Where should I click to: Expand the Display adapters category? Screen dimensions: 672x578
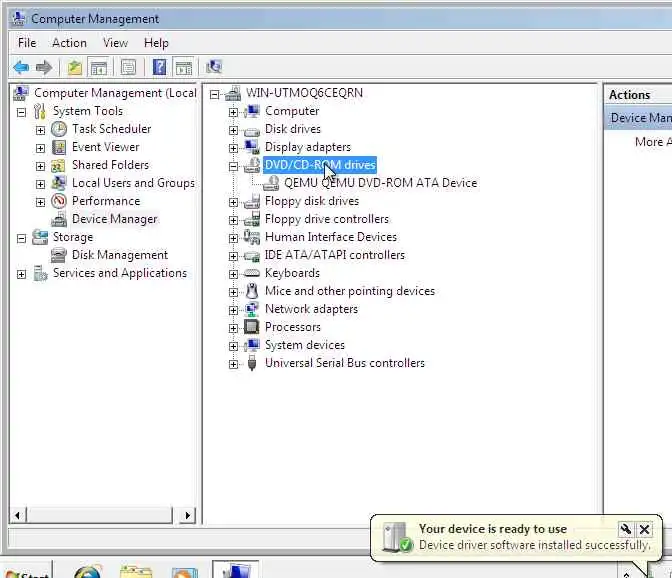coord(233,148)
